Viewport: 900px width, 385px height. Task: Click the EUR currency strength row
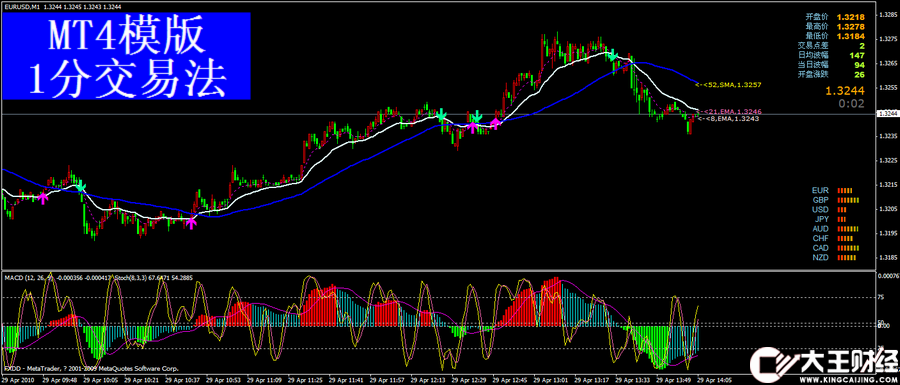point(833,190)
